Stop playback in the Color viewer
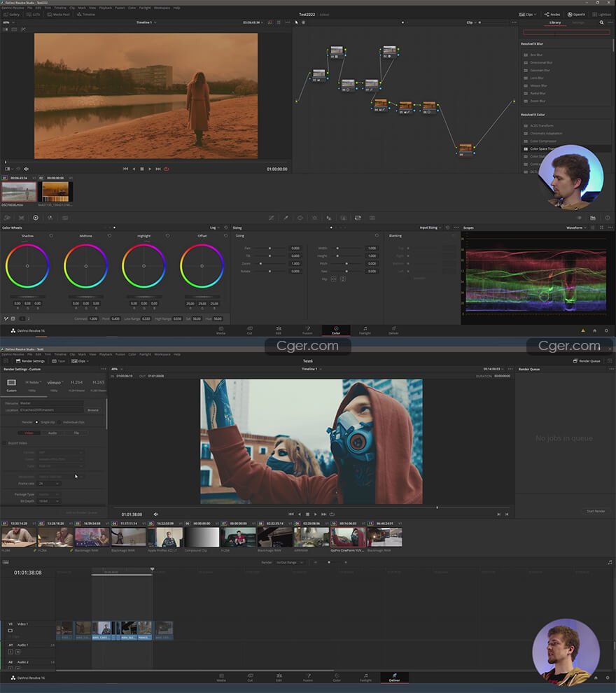Image resolution: width=616 pixels, height=693 pixels. tap(142, 169)
